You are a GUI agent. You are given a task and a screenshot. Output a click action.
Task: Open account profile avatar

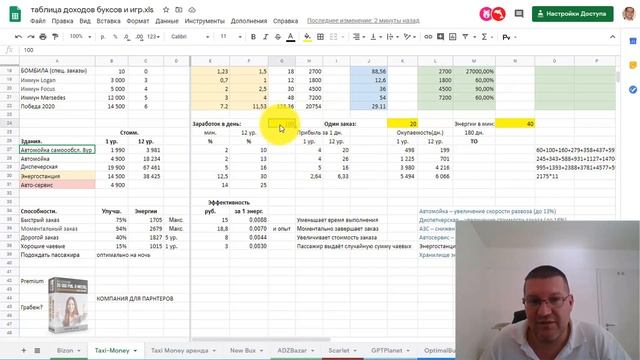pos(629,14)
